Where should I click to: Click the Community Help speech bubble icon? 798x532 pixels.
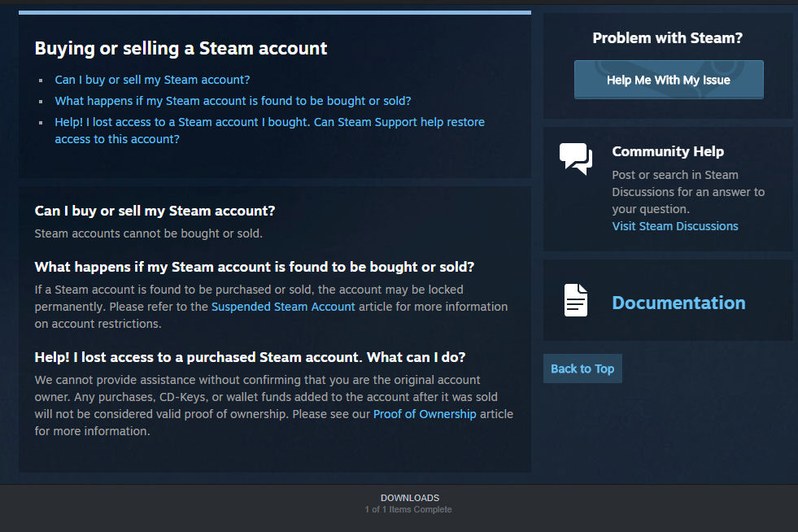click(x=574, y=158)
